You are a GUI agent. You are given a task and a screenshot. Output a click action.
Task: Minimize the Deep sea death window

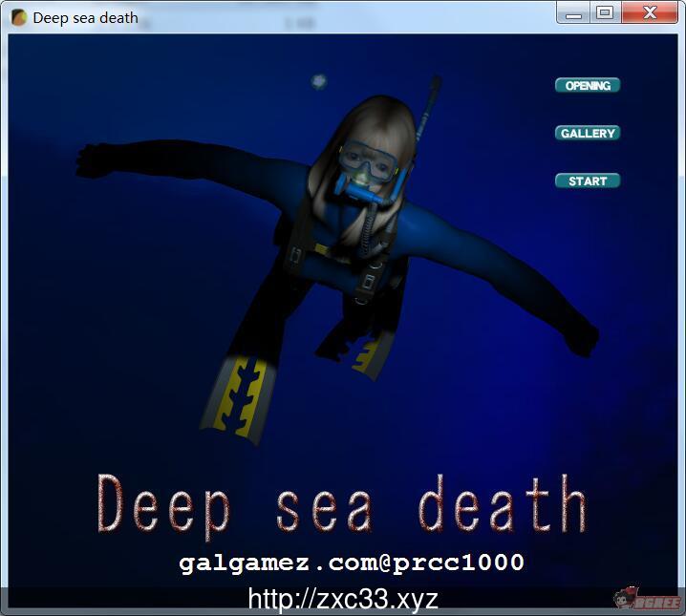pyautogui.click(x=573, y=13)
